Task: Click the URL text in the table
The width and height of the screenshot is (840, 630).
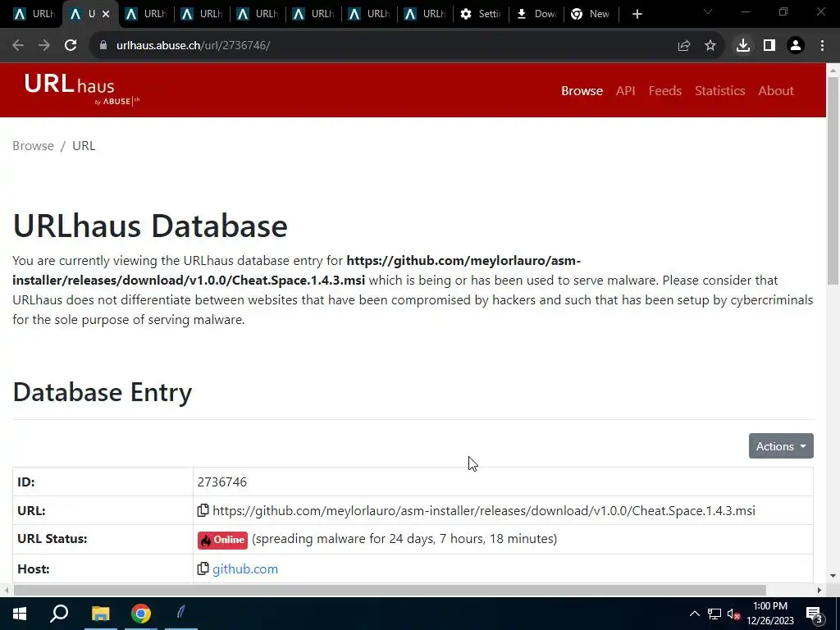Action: pyautogui.click(x=484, y=510)
